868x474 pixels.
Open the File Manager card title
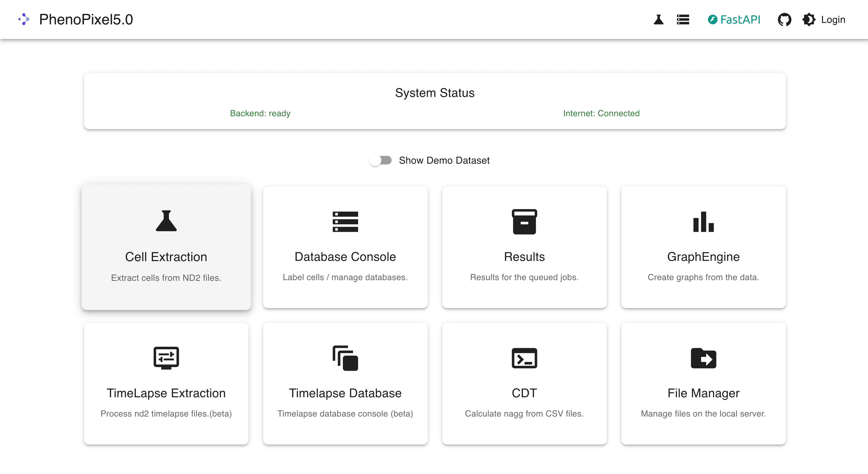[x=703, y=393]
